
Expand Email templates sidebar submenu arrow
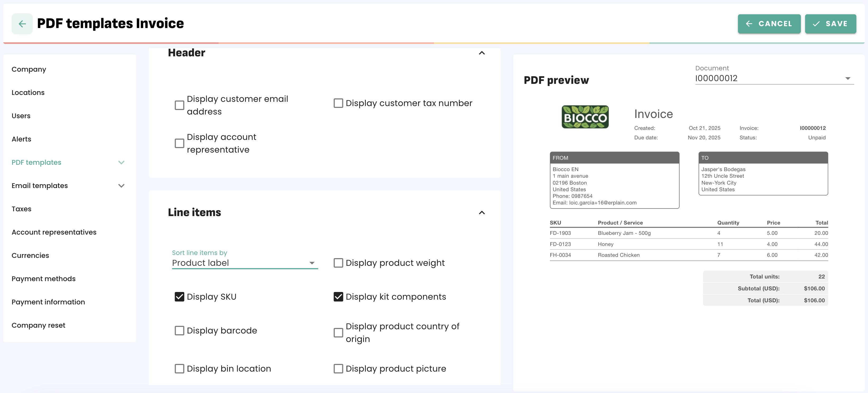[121, 186]
